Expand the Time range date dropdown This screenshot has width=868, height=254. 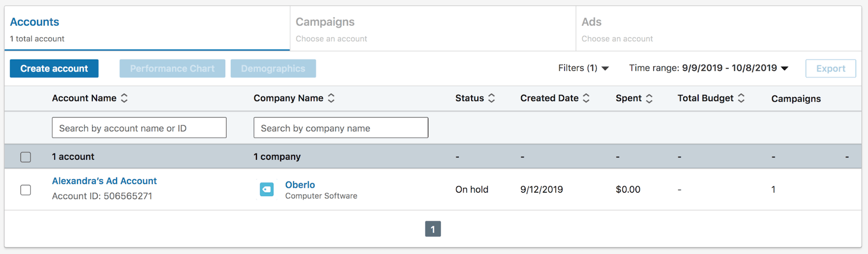coord(709,68)
